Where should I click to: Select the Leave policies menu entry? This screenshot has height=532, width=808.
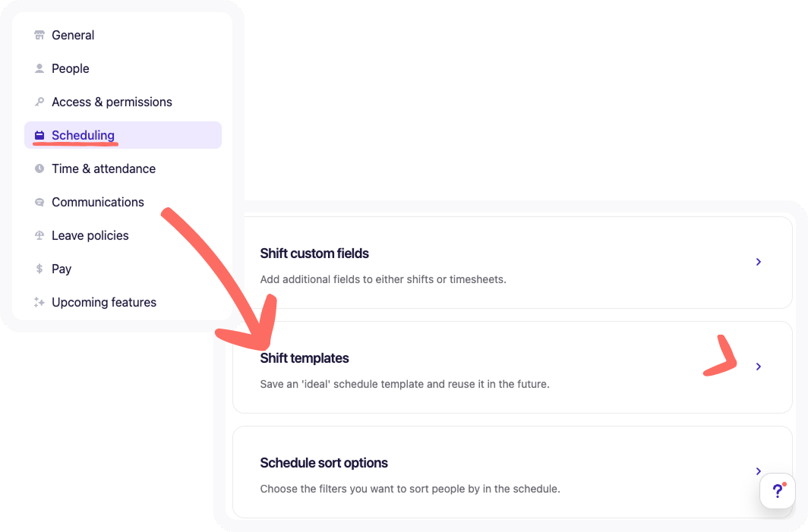[90, 235]
